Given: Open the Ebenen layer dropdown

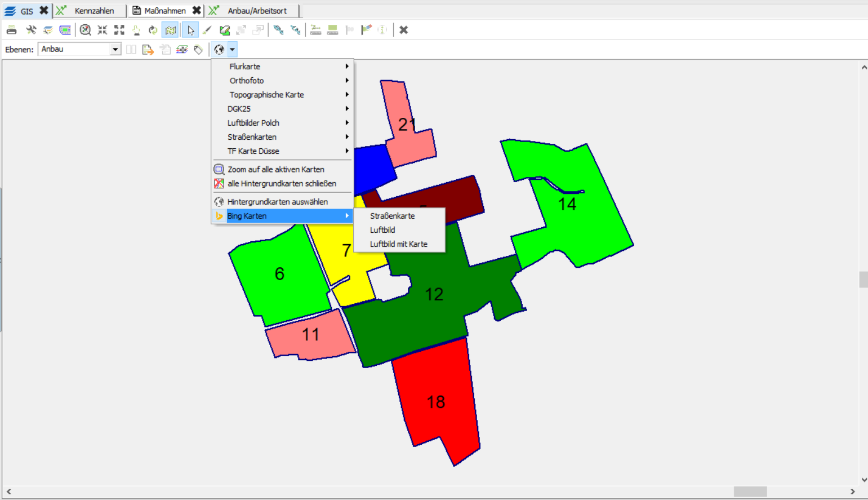Looking at the screenshot, I should click(x=115, y=50).
